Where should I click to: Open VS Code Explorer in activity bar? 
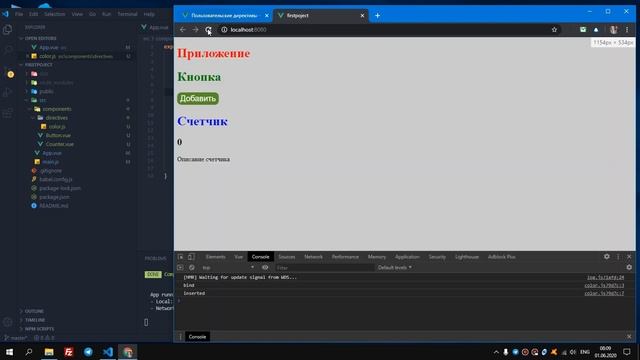[8, 30]
